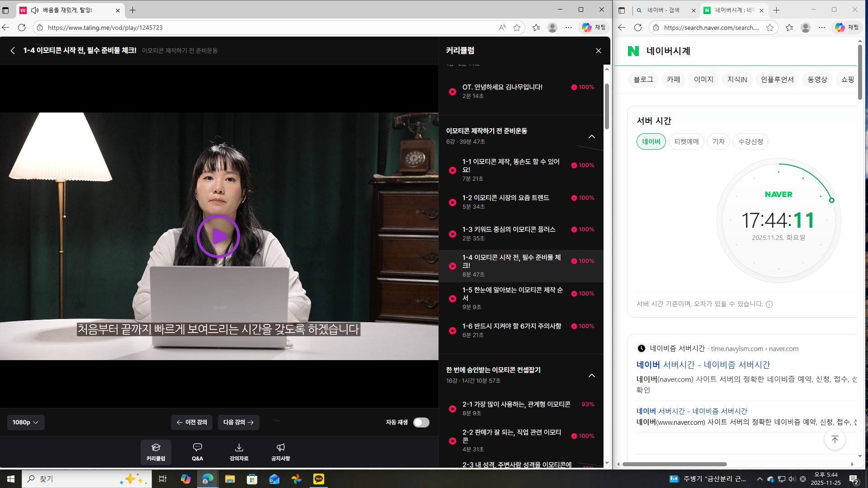Go to 다음 강의 button
The width and height of the screenshot is (868, 488).
pos(238,422)
